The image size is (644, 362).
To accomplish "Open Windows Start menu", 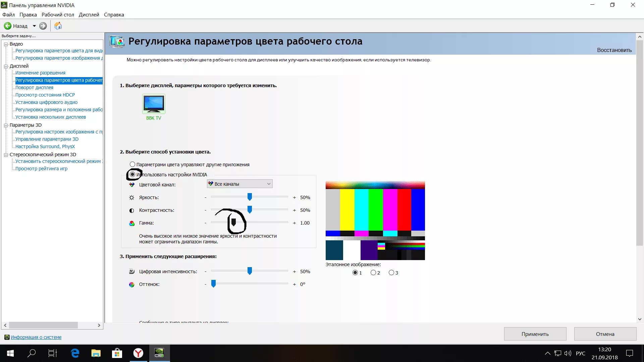I will pyautogui.click(x=10, y=353).
